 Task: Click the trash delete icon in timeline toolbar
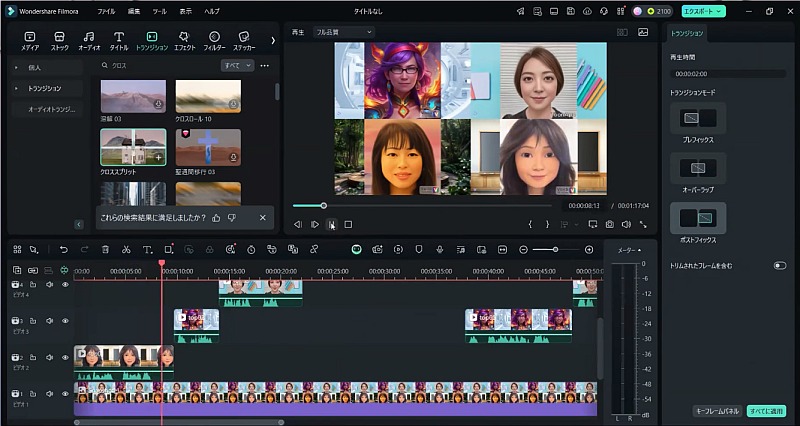pos(105,249)
